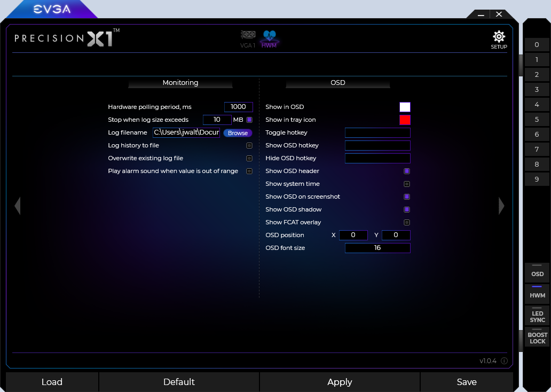
Task: Go to previous page with left arrow
Action: click(x=18, y=206)
